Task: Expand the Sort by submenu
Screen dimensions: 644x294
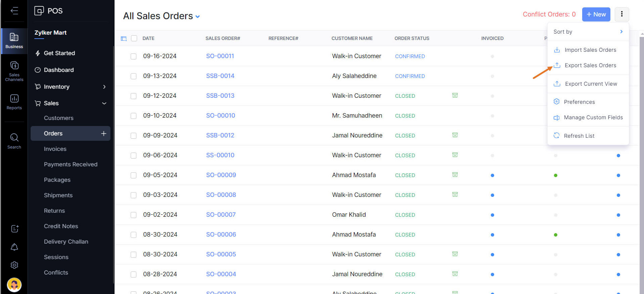Action: click(588, 32)
